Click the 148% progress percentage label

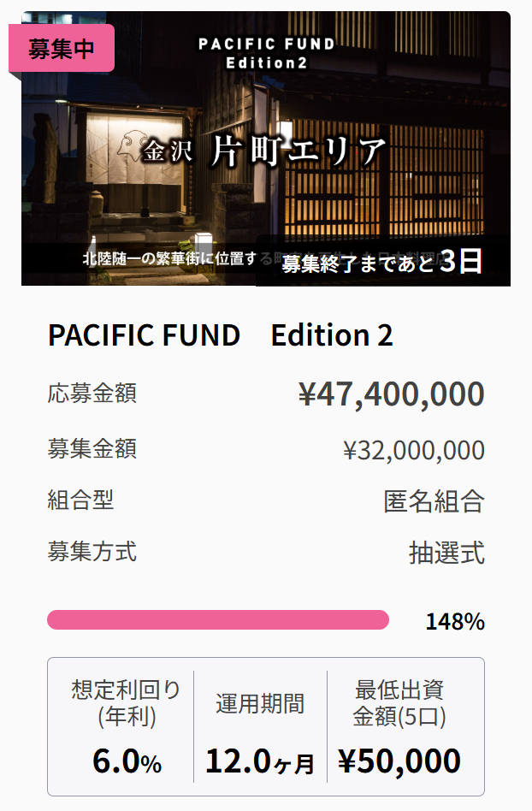tap(455, 622)
